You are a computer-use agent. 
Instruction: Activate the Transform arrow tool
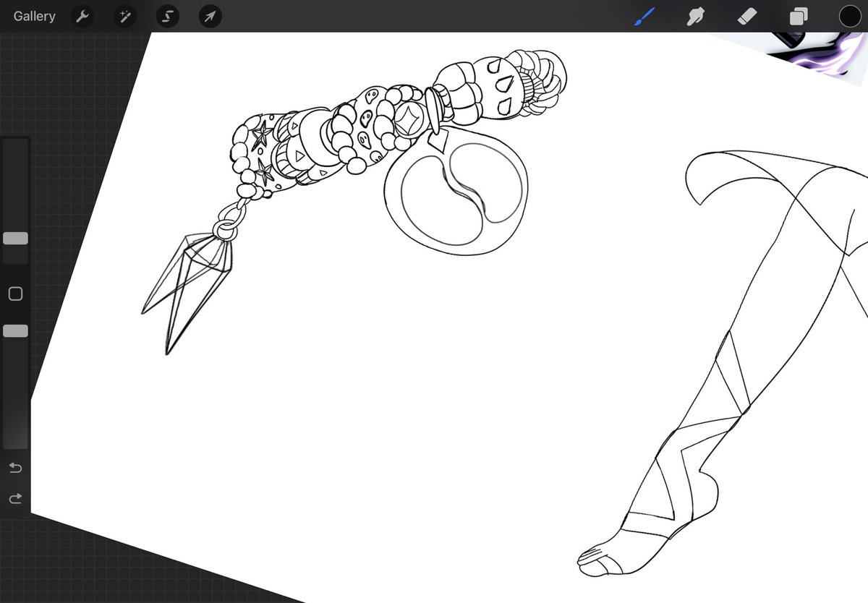[210, 16]
